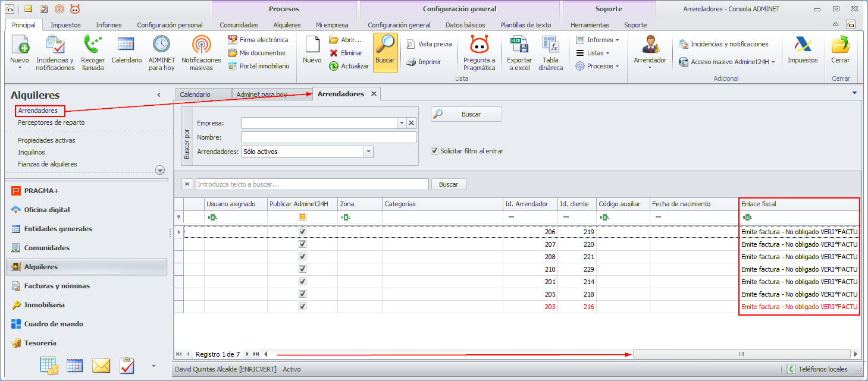Expand the Arrendadores filter dropdown

[x=368, y=152]
